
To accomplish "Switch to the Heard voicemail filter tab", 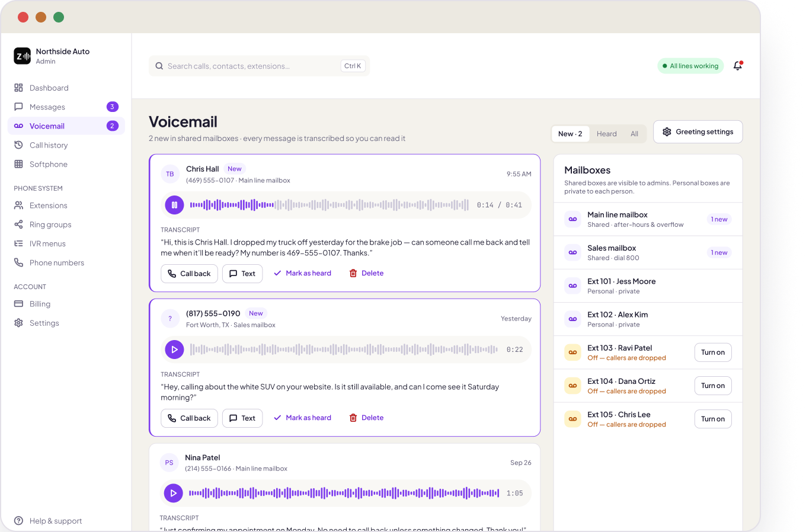I will [x=607, y=134].
